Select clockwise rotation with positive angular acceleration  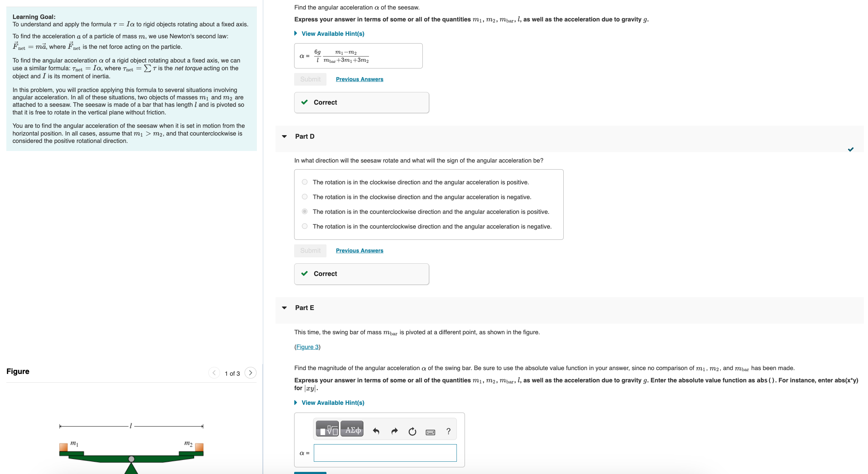(x=304, y=182)
